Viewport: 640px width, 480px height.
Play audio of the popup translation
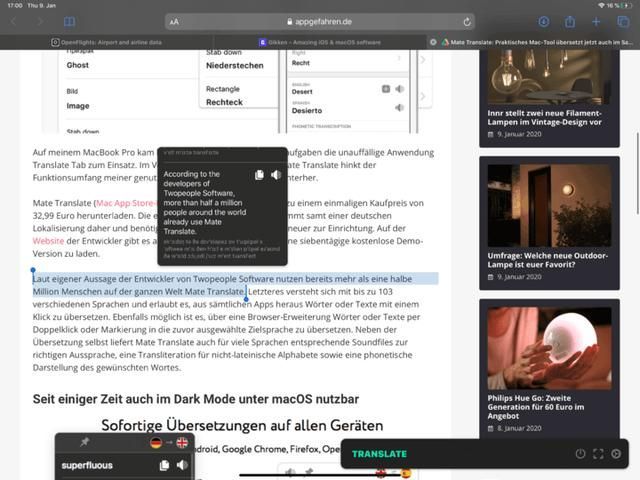pyautogui.click(x=276, y=175)
